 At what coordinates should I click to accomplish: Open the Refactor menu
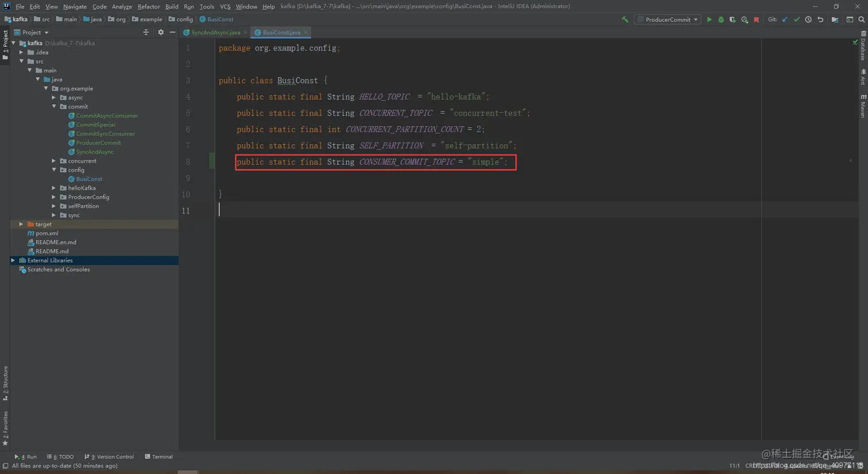click(149, 6)
